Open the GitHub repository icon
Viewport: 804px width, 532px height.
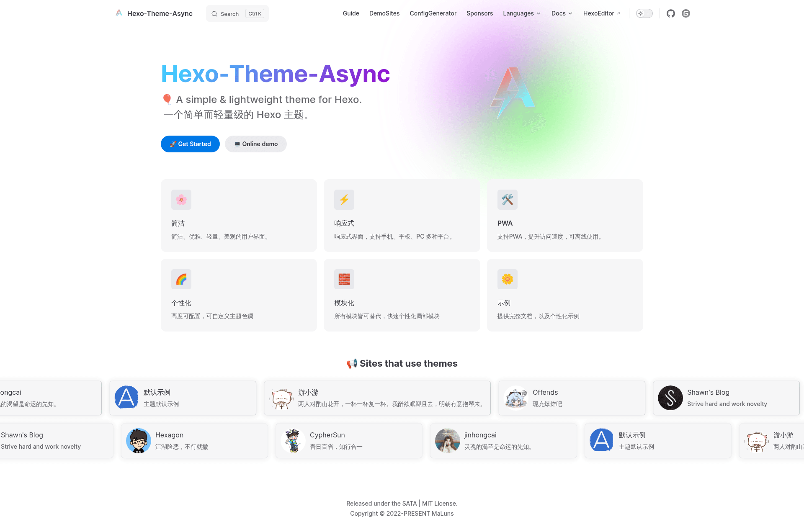[671, 13]
